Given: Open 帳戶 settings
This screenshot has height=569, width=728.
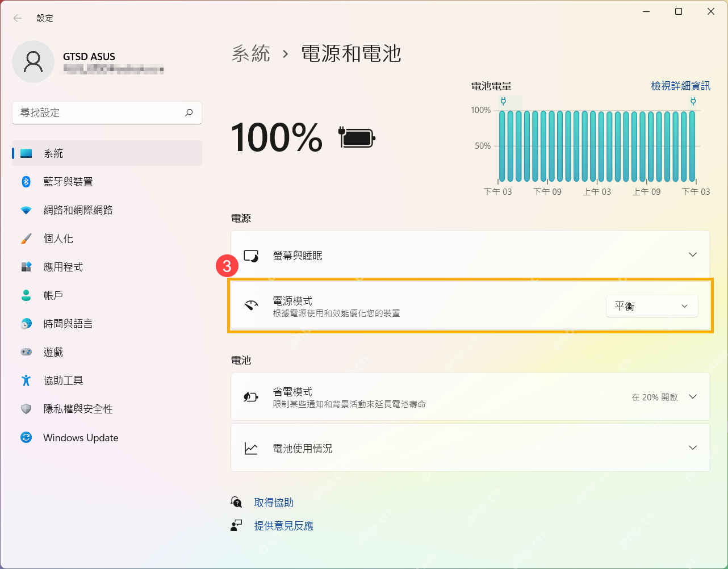Looking at the screenshot, I should tap(107, 295).
